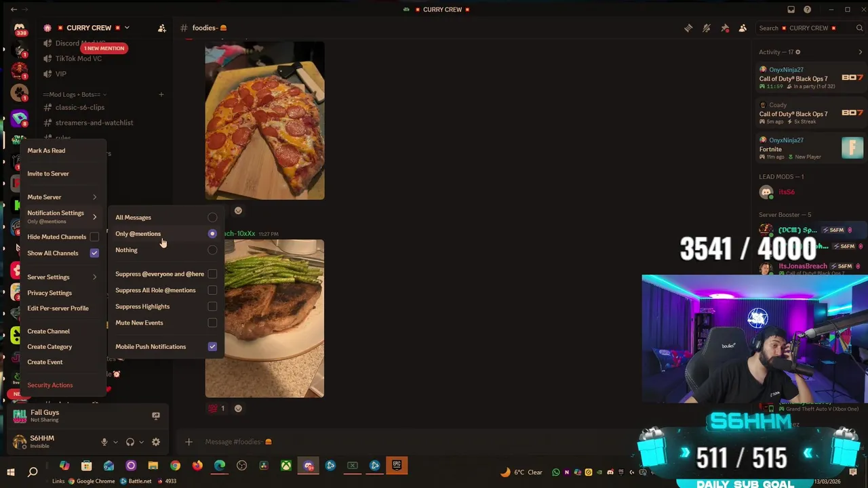Open microphone input options arrow

point(115,442)
